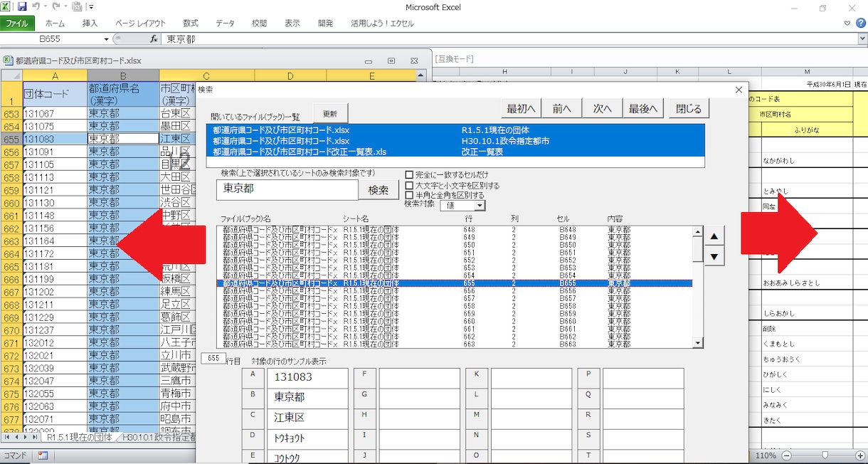Screen dimensions: 868x464
Task: Close the 検索 dialog with X icon
Action: pos(739,90)
